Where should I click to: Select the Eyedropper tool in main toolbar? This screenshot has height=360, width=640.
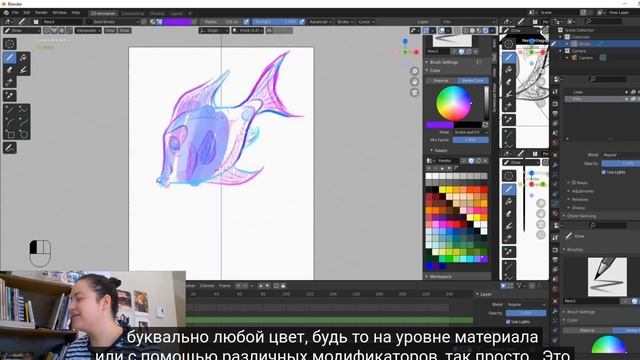pyautogui.click(x=10, y=96)
